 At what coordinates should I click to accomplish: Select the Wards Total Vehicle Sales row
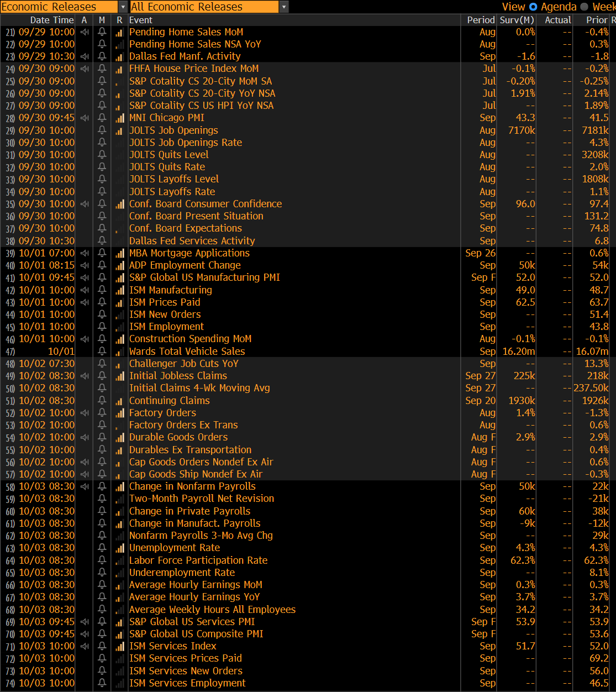(x=187, y=352)
